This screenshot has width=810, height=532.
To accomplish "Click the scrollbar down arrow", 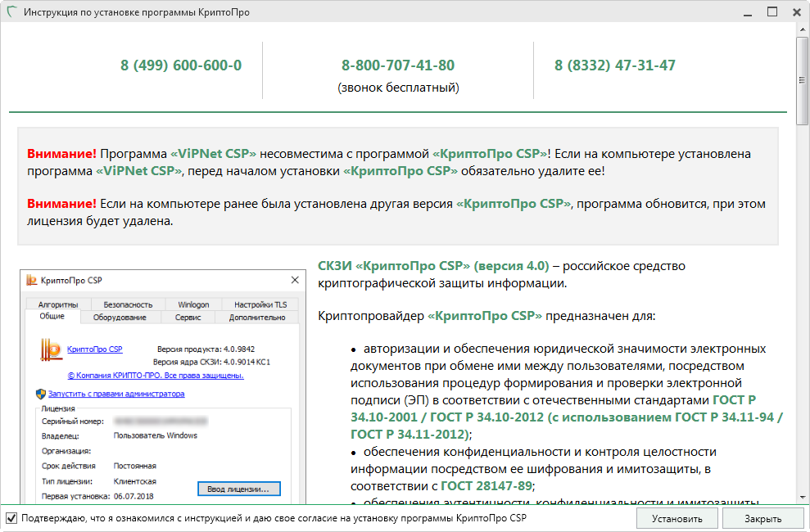I will point(802,498).
